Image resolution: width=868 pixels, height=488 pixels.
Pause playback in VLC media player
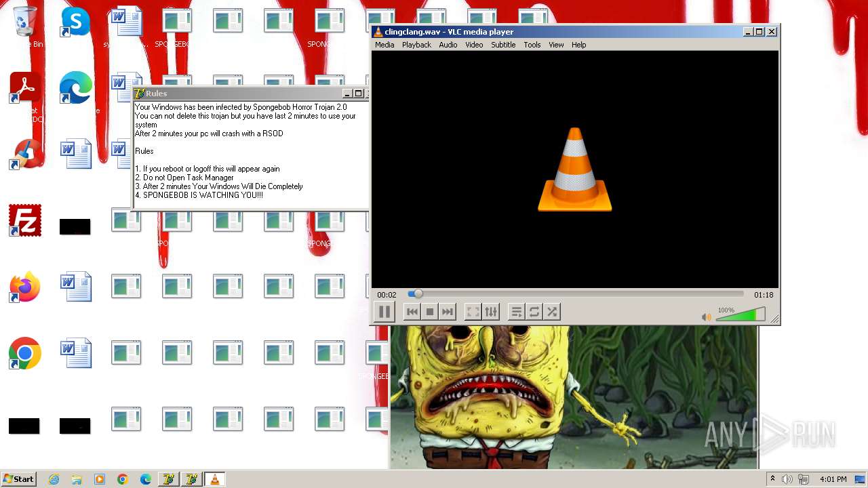pyautogui.click(x=384, y=312)
